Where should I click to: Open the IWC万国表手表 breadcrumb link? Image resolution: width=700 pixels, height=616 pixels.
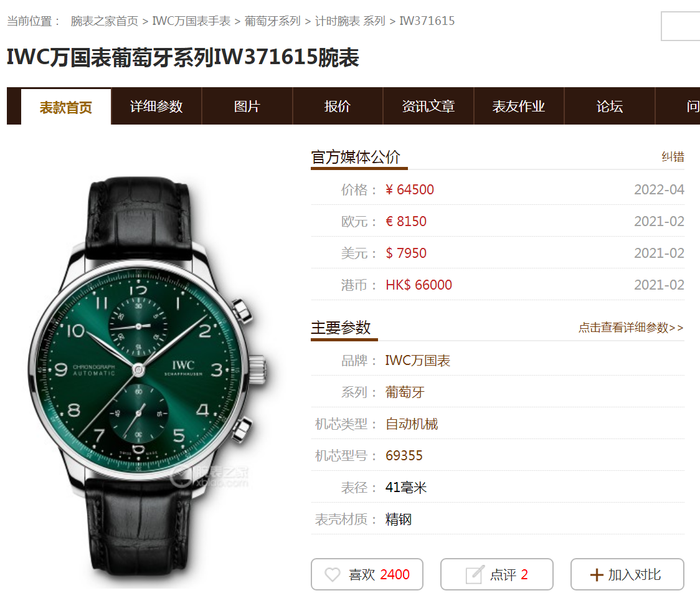[x=191, y=21]
